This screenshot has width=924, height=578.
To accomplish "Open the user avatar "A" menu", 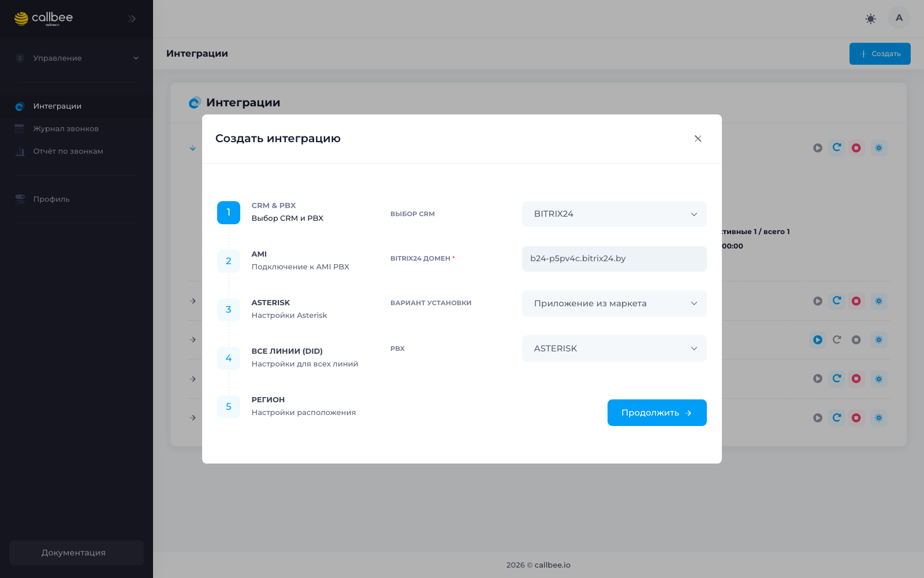I will (899, 17).
